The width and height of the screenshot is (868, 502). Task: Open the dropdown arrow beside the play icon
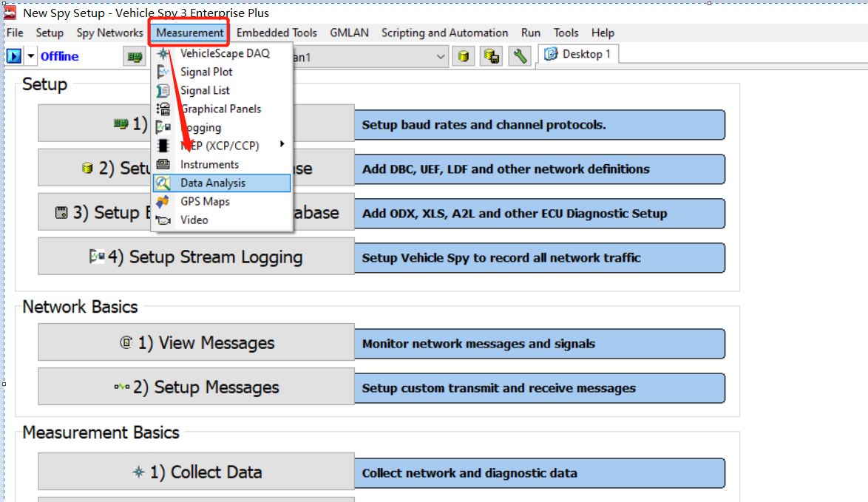31,56
